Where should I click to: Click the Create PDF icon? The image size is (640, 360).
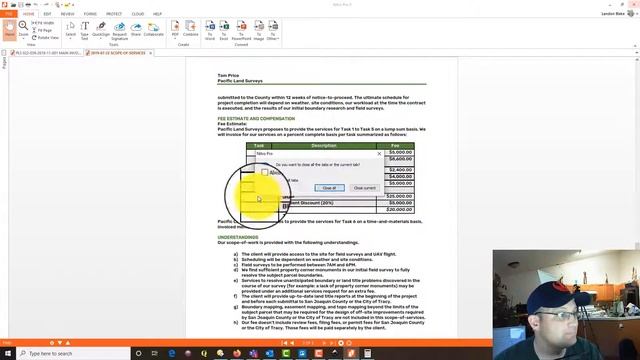point(175,29)
